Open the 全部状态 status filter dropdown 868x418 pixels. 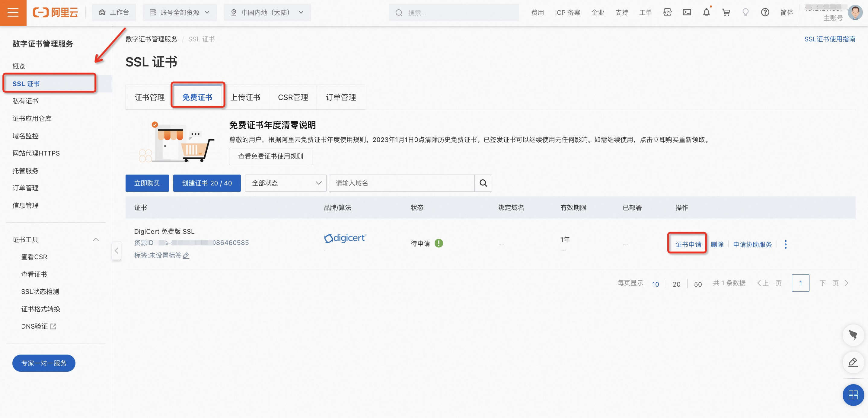286,183
